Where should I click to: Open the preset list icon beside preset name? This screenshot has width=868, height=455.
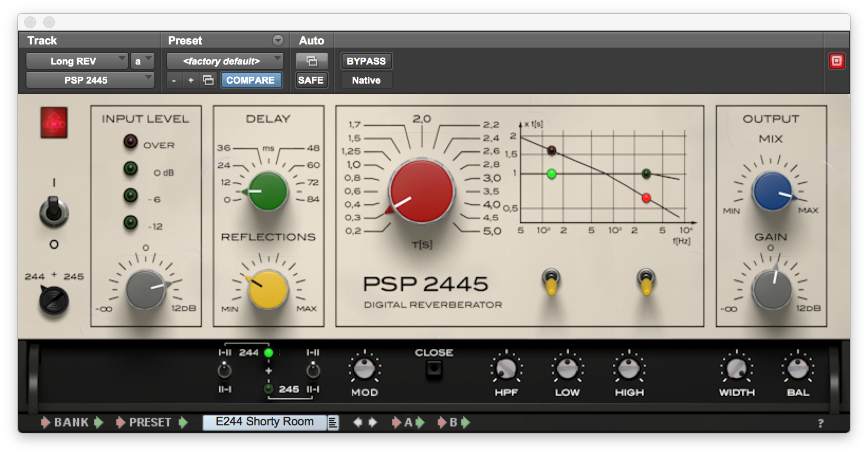tap(333, 422)
